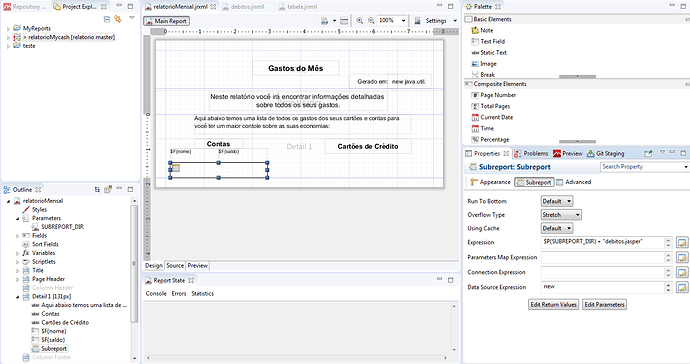This screenshot has height=364, width=690.
Task: Open the Run To Bottom dropdown
Action: pyautogui.click(x=557, y=201)
